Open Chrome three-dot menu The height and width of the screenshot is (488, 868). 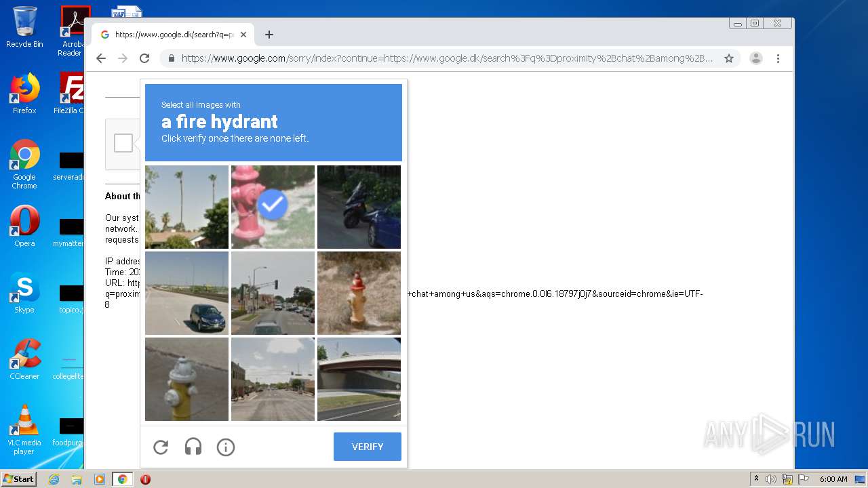tap(778, 58)
